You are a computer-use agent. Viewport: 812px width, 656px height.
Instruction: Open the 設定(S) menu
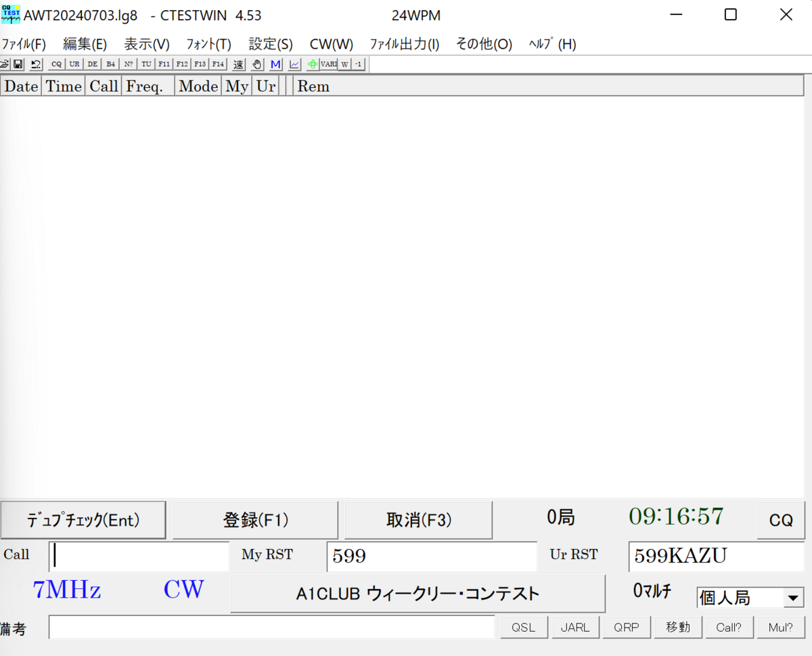(x=270, y=44)
